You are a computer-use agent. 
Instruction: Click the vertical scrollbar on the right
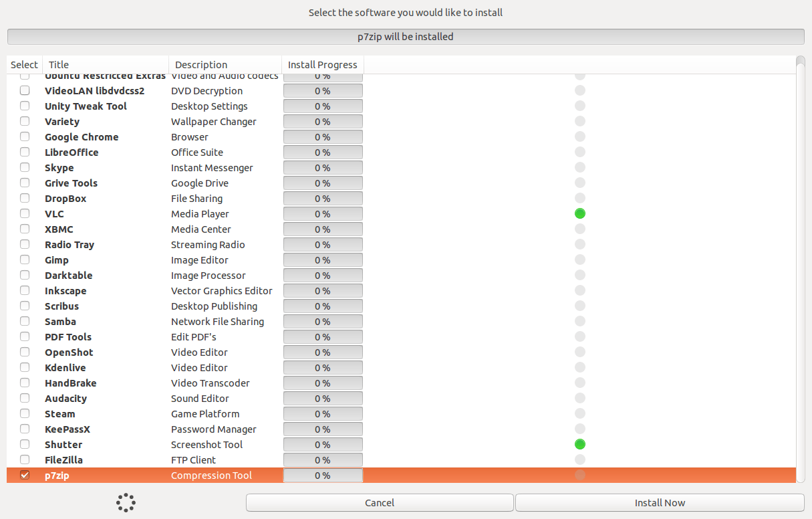801,268
